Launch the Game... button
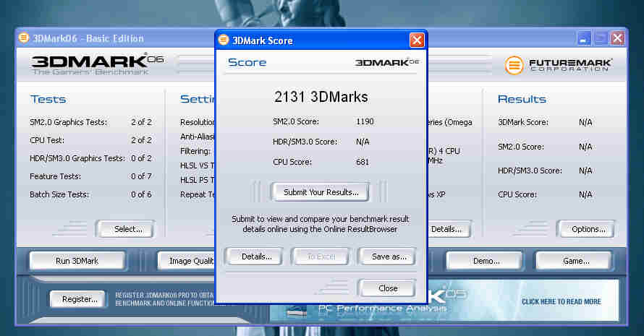This screenshot has height=336, width=644. [575, 261]
